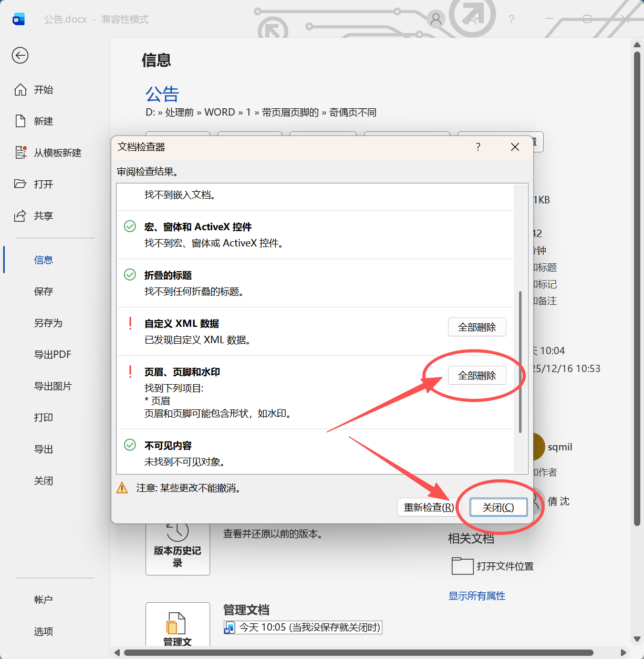
Task: Click the text 已发现自定义 XML 数据。
Action: pos(198,340)
